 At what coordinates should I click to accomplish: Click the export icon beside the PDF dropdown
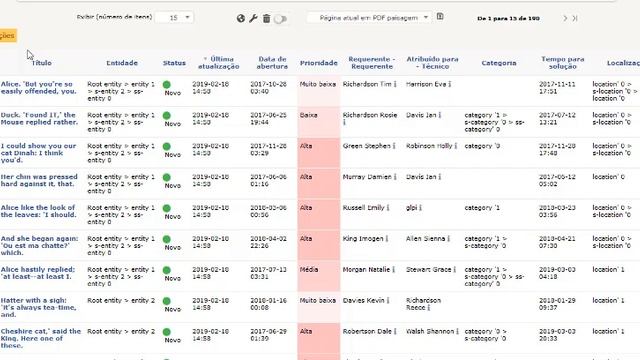click(440, 17)
